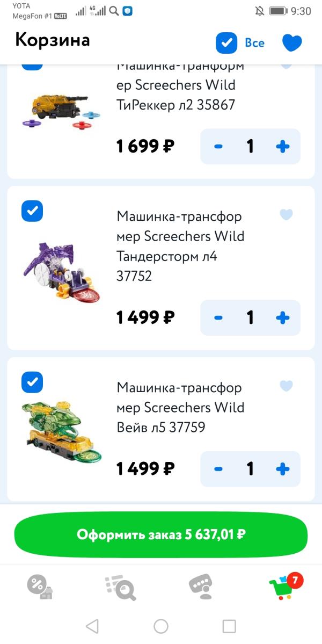322x644 pixels.
Task: Tap the Android back navigation button
Action: tap(92, 626)
